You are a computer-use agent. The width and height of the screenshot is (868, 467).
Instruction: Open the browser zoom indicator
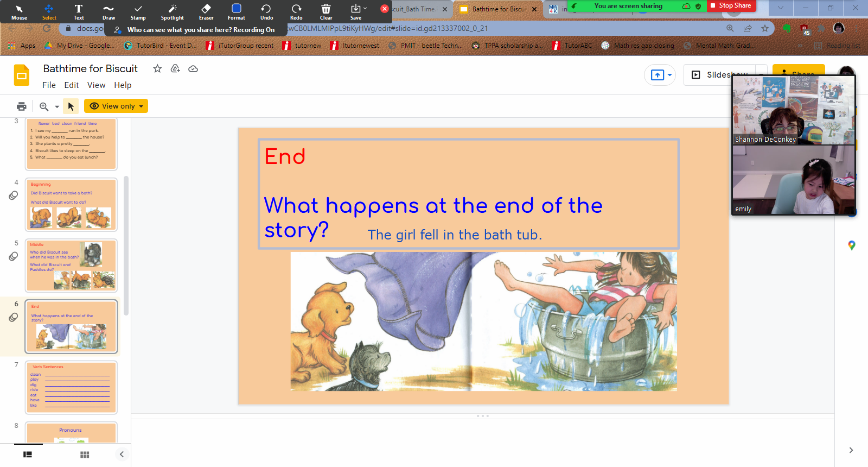730,28
